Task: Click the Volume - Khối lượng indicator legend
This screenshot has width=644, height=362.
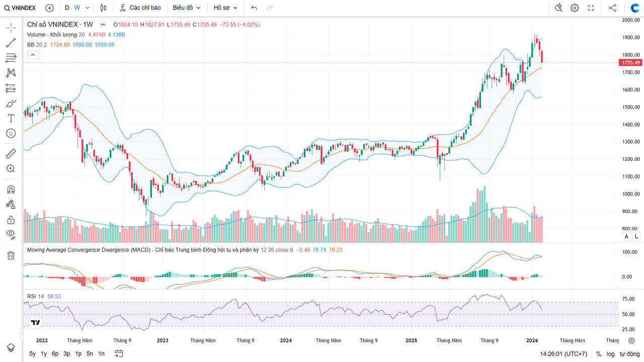Action: pos(56,35)
